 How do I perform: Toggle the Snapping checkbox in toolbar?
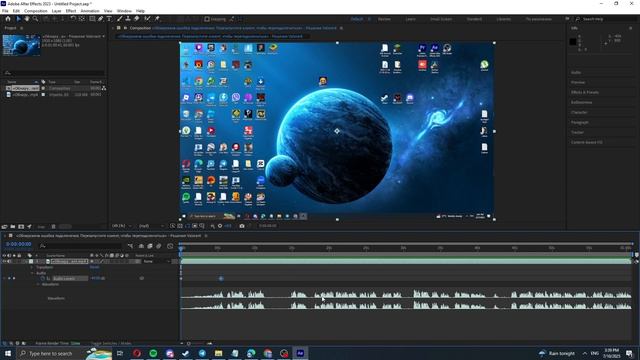coord(207,19)
